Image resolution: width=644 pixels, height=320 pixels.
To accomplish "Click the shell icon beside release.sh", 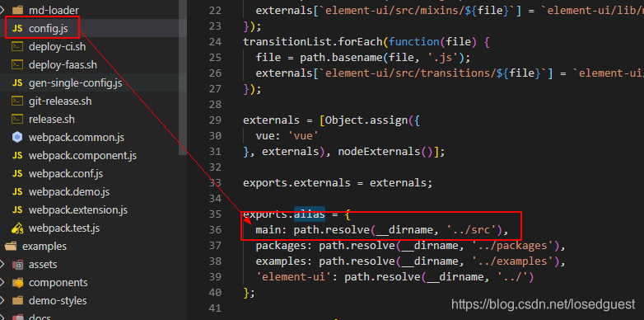I will pos(17,119).
